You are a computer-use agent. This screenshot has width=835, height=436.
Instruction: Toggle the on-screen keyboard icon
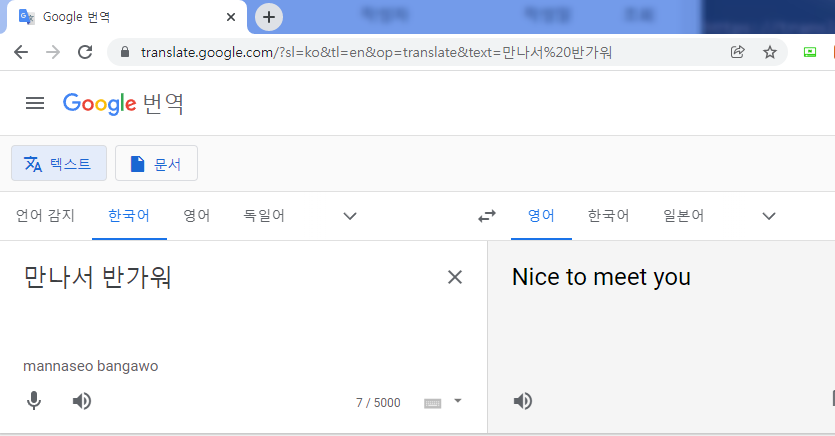coord(432,404)
